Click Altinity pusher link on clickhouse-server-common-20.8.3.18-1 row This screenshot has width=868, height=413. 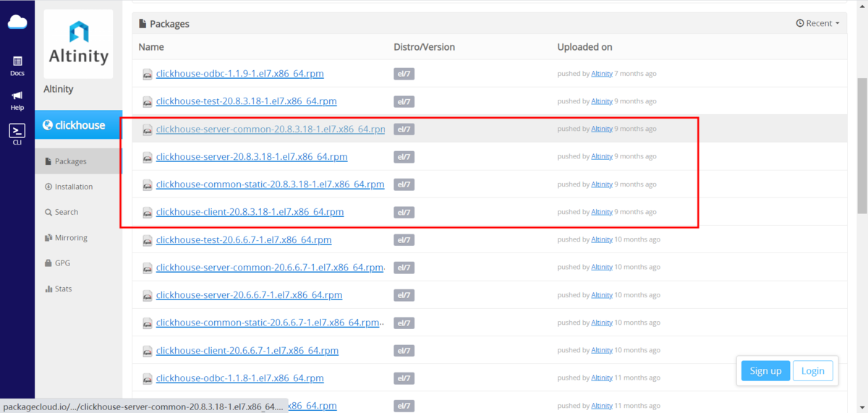click(602, 129)
